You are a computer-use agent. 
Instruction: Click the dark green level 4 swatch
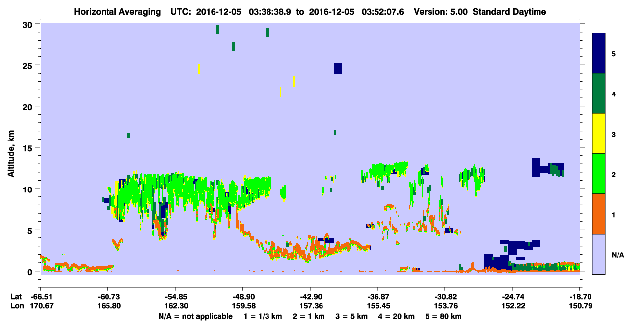(599, 94)
